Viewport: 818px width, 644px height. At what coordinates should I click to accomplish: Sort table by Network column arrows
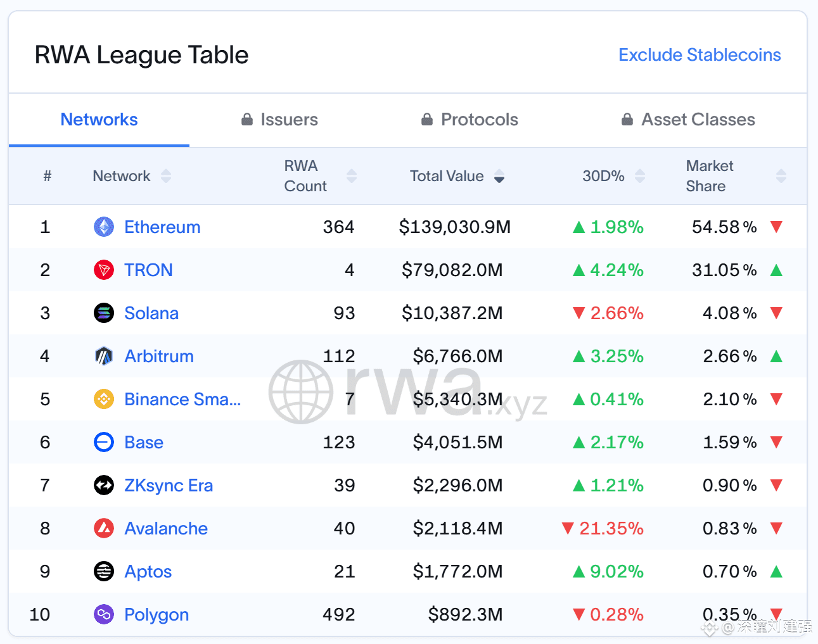(166, 176)
